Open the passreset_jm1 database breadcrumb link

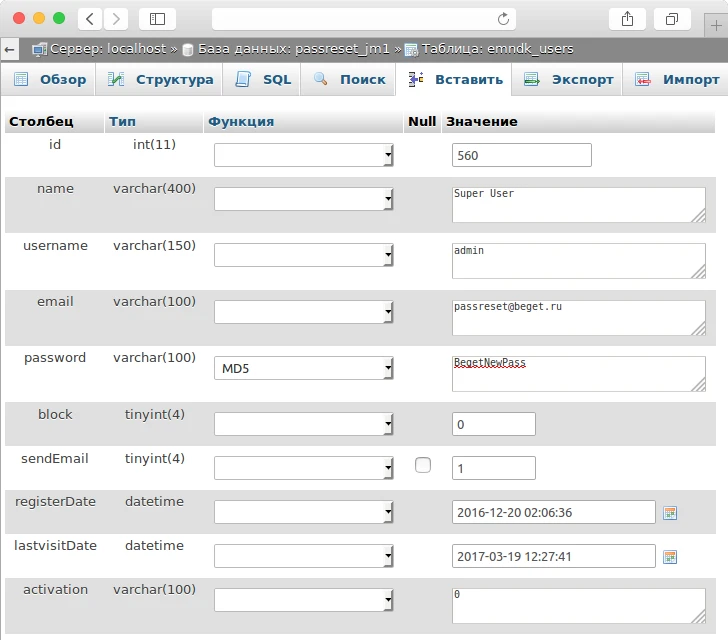293,48
